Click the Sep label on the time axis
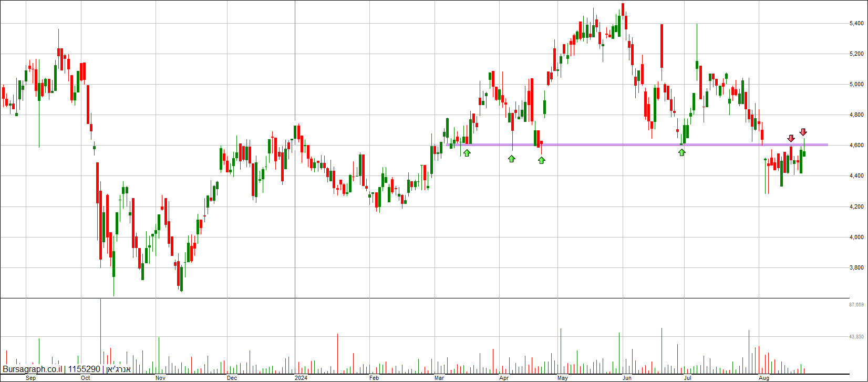868x382 pixels. click(x=31, y=378)
